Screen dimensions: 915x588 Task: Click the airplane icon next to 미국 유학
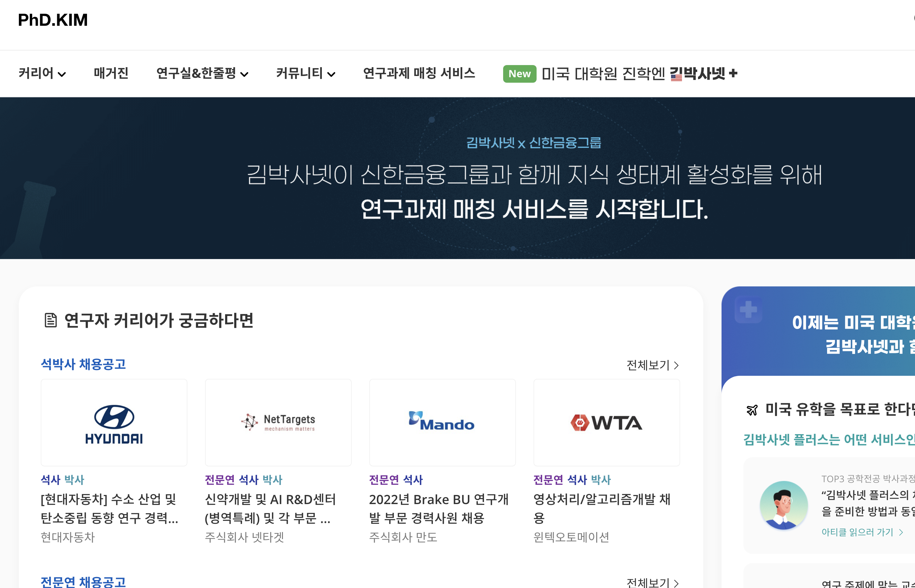coord(752,410)
